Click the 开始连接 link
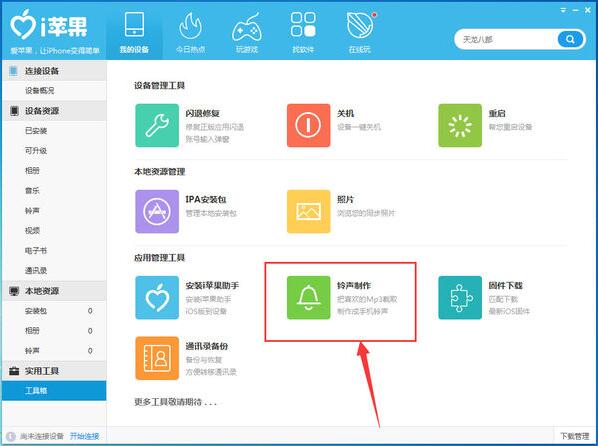Image resolution: width=598 pixels, height=446 pixels. (x=84, y=436)
